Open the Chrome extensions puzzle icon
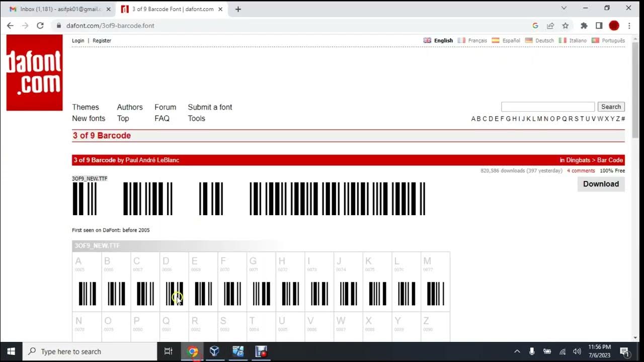This screenshot has height=362, width=644. [584, 26]
